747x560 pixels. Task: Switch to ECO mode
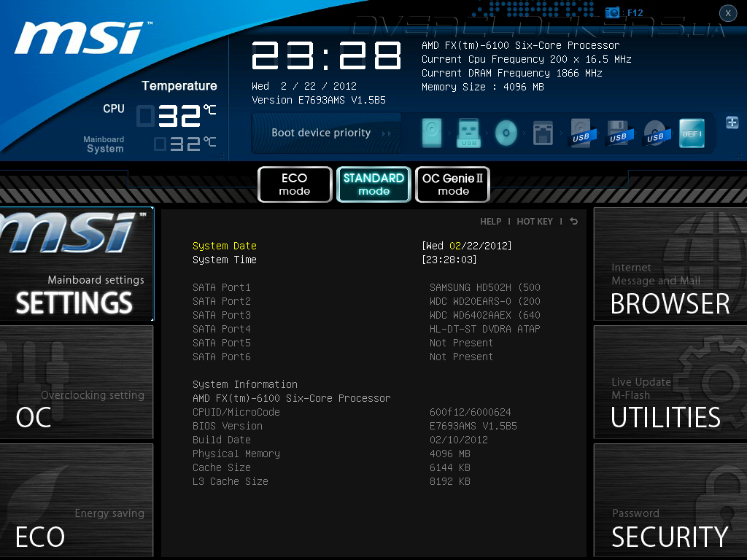[295, 184]
